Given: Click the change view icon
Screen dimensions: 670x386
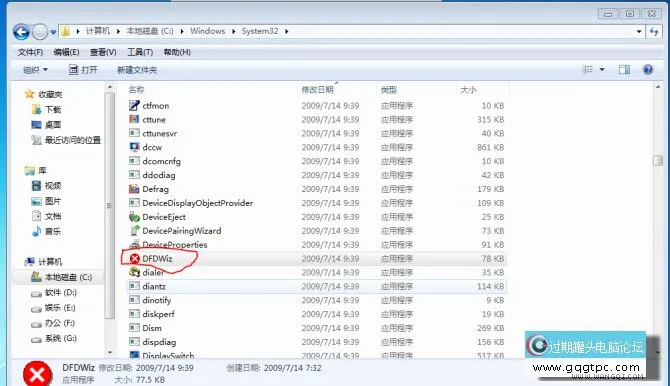Looking at the screenshot, I should 588,69.
